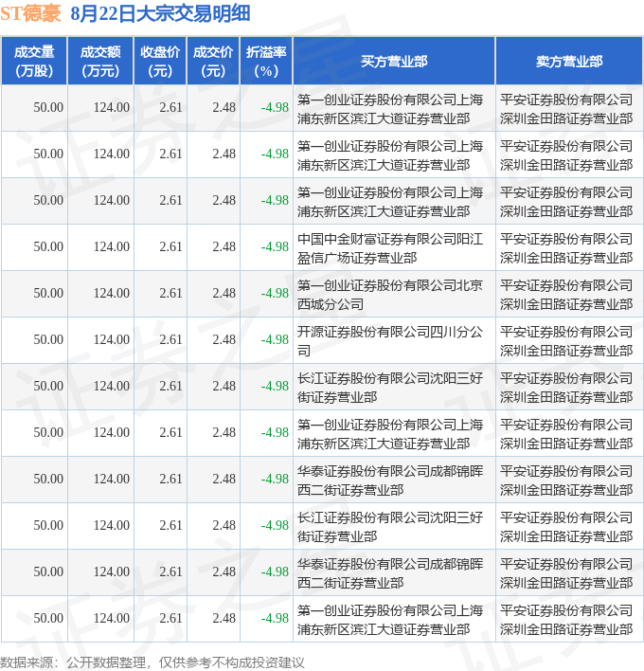Select the 买方营业部 column header
644x671 pixels.
click(394, 62)
